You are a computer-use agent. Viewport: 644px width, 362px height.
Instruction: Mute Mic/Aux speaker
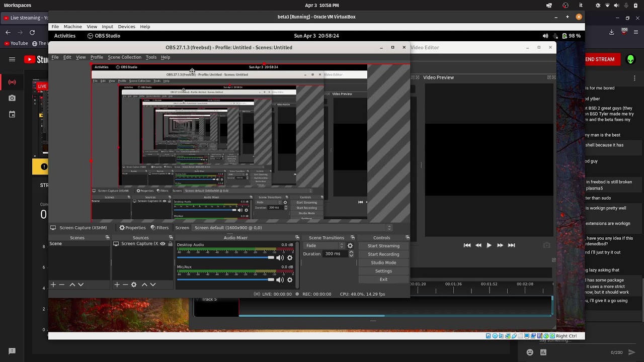pos(280,280)
